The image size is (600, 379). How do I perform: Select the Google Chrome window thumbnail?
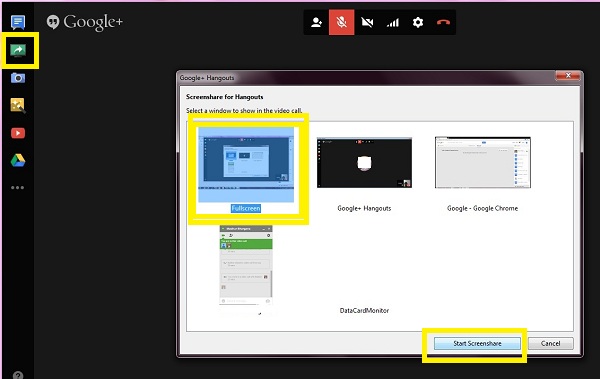tap(483, 162)
